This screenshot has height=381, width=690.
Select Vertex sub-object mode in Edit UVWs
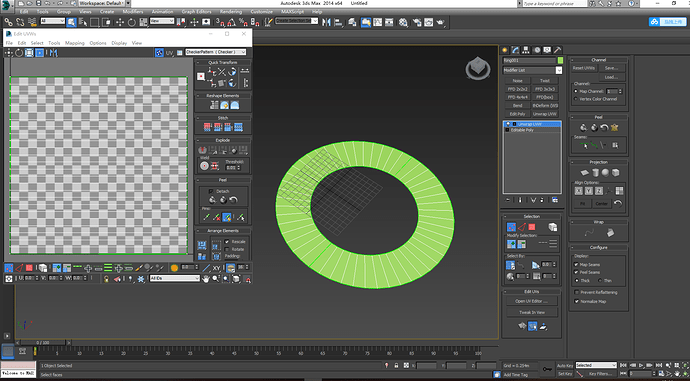coord(8,267)
